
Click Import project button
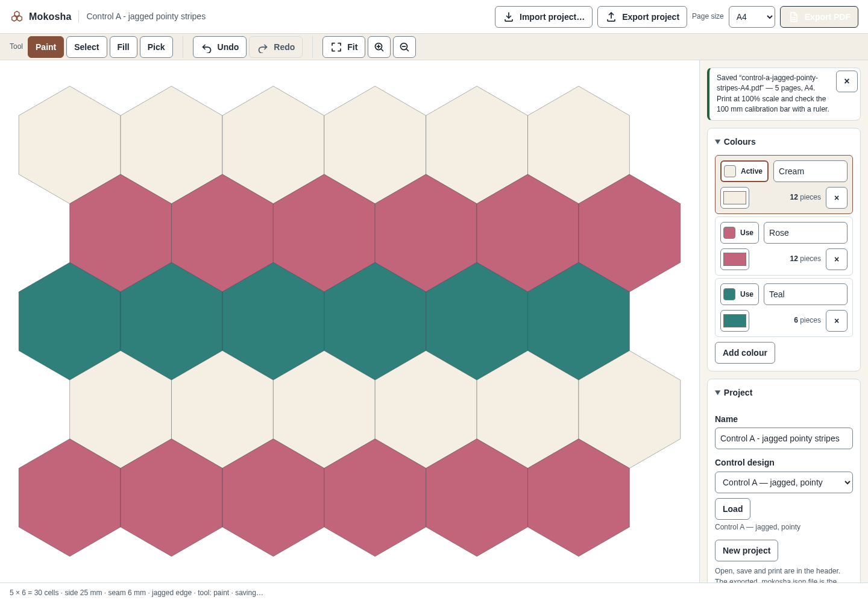tap(544, 17)
